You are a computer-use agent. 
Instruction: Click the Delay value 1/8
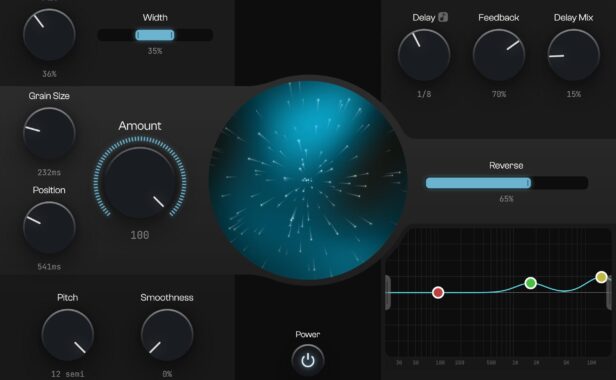[424, 94]
